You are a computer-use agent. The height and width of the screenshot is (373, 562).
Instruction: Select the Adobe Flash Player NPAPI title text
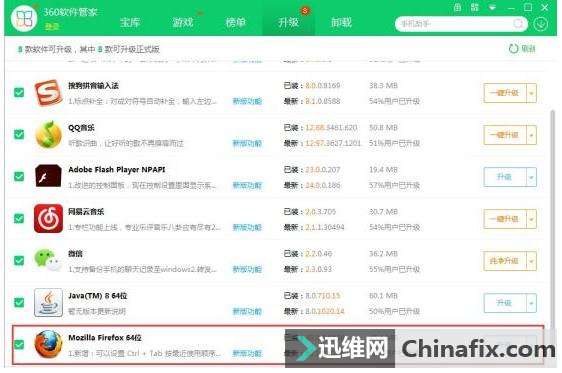click(117, 169)
